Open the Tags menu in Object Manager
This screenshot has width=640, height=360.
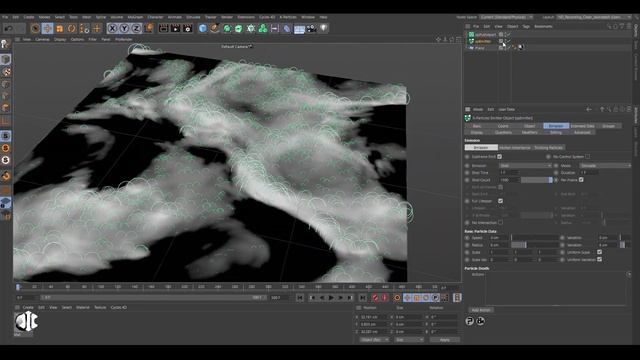click(526, 27)
